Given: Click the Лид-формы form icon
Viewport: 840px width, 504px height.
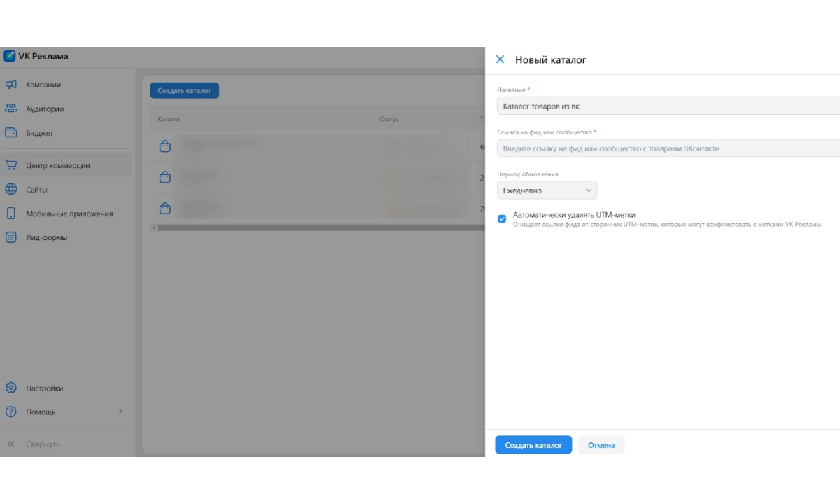Looking at the screenshot, I should (11, 237).
